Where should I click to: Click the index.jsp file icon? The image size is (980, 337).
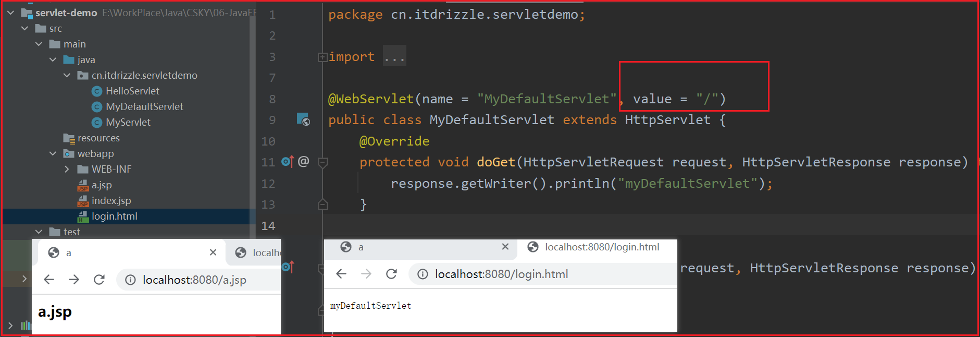coord(83,201)
